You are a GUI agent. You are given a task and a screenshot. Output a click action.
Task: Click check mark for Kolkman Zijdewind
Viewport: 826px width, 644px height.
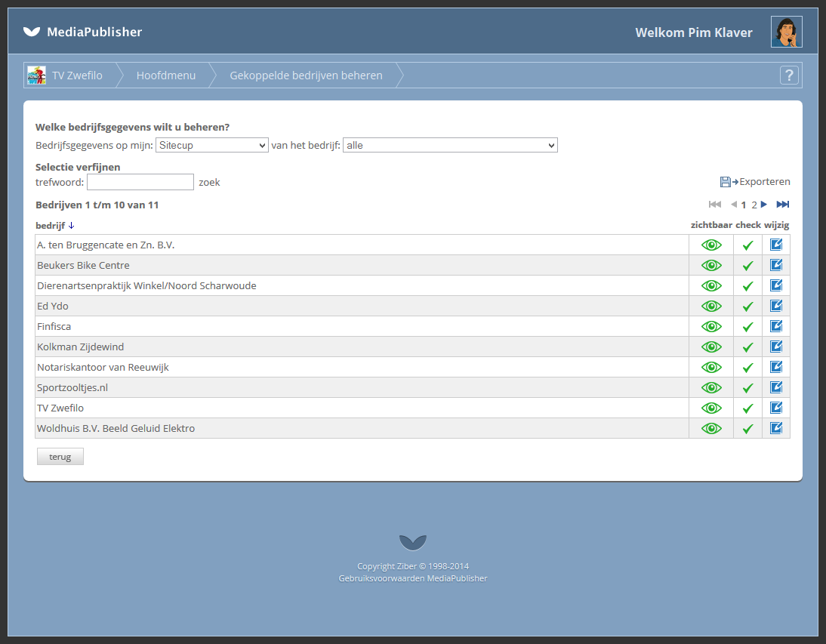tap(747, 347)
